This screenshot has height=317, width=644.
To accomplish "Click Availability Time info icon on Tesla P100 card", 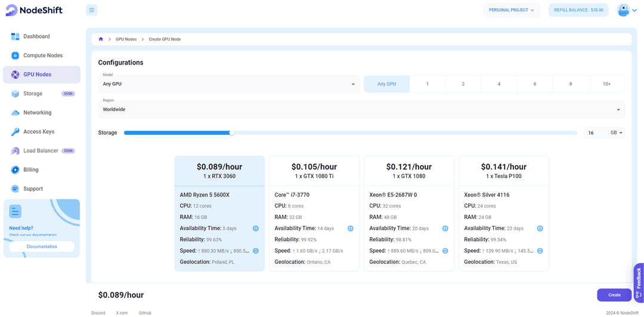I will (540, 228).
